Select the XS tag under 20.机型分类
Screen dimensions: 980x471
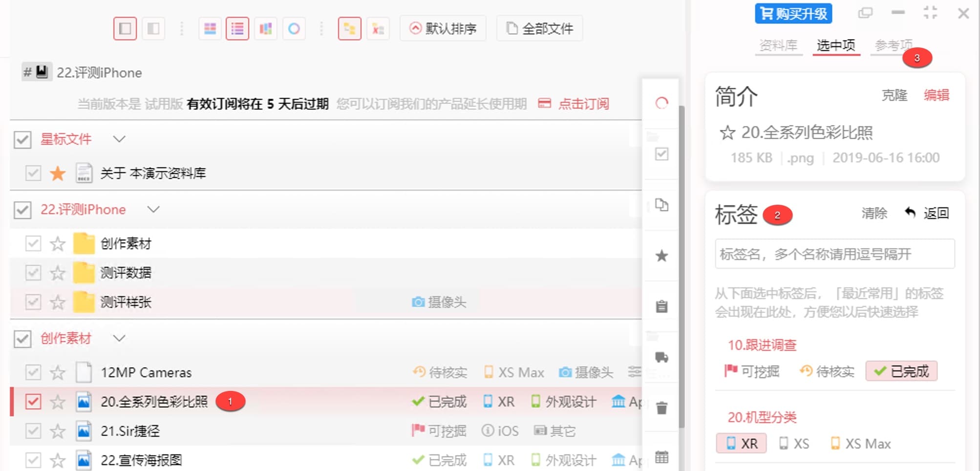pyautogui.click(x=794, y=444)
